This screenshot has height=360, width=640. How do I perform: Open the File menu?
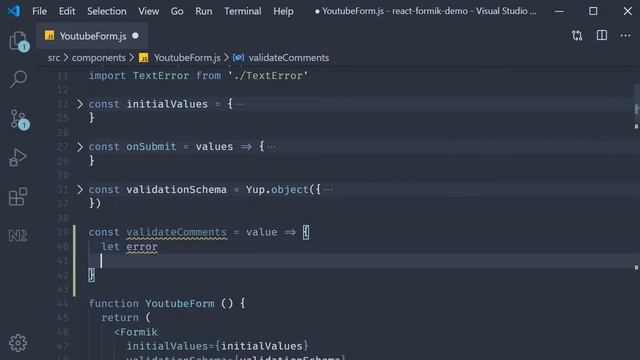click(x=40, y=11)
